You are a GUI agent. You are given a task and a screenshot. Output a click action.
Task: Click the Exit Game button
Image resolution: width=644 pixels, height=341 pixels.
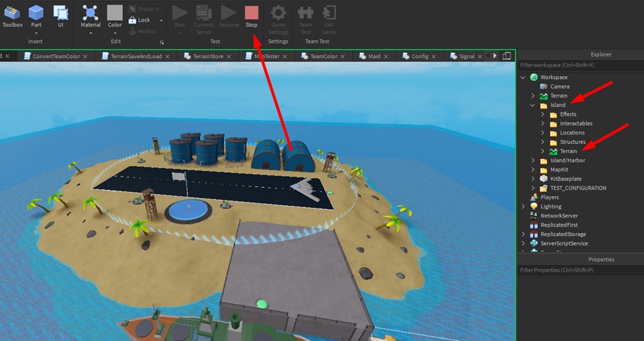pyautogui.click(x=328, y=20)
